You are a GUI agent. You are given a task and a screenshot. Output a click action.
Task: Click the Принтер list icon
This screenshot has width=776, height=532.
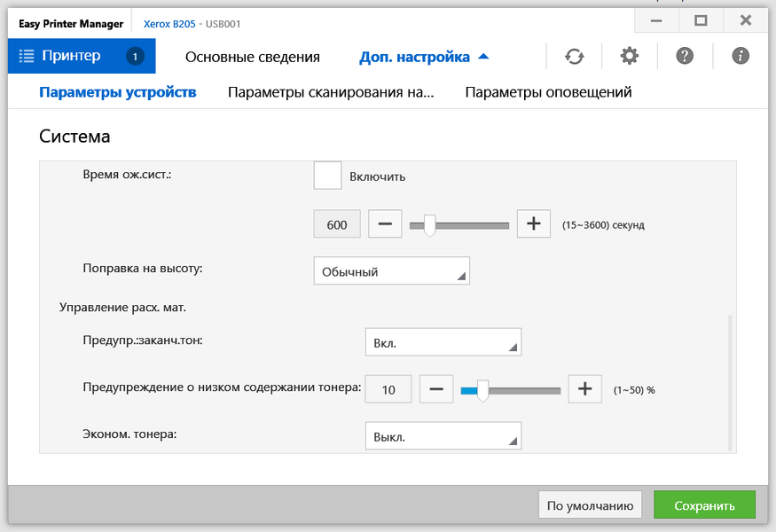point(26,57)
